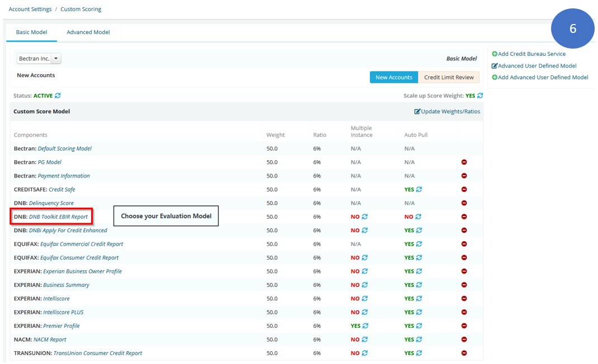Viewport: 598px width, 364px height.
Task: Select the New Accounts button
Action: click(x=394, y=78)
